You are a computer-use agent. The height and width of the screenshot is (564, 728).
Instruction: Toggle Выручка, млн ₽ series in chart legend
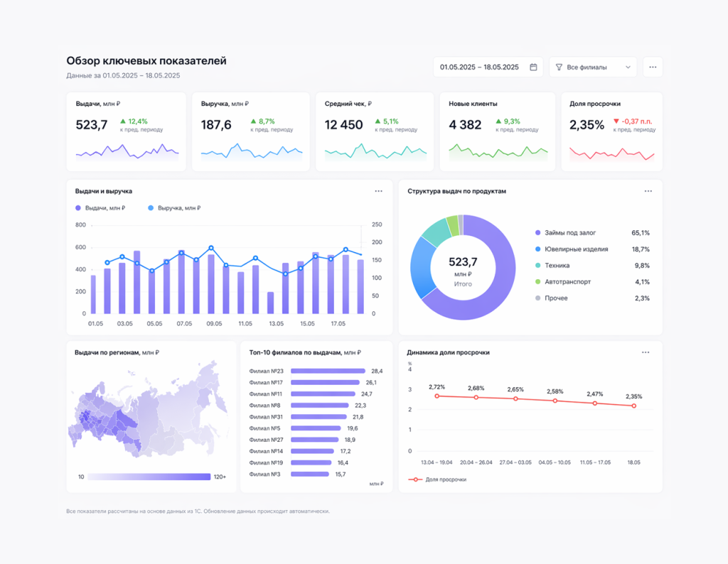pos(174,208)
